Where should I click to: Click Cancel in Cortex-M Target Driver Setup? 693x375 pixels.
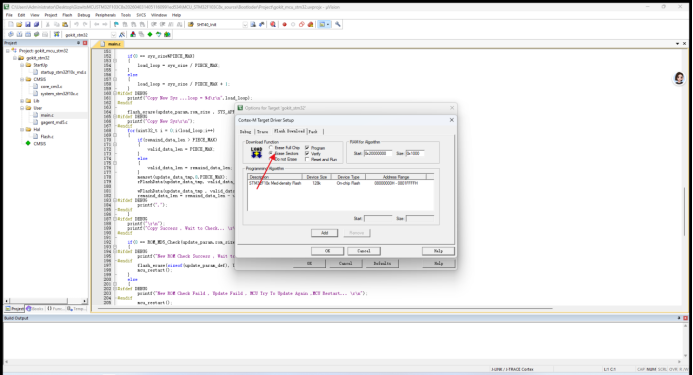point(364,251)
